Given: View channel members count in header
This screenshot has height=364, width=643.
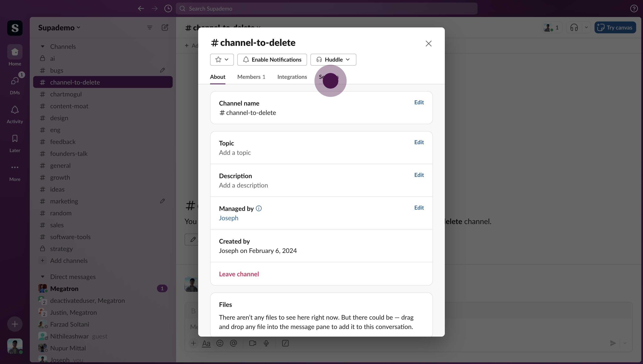Looking at the screenshot, I should [552, 27].
